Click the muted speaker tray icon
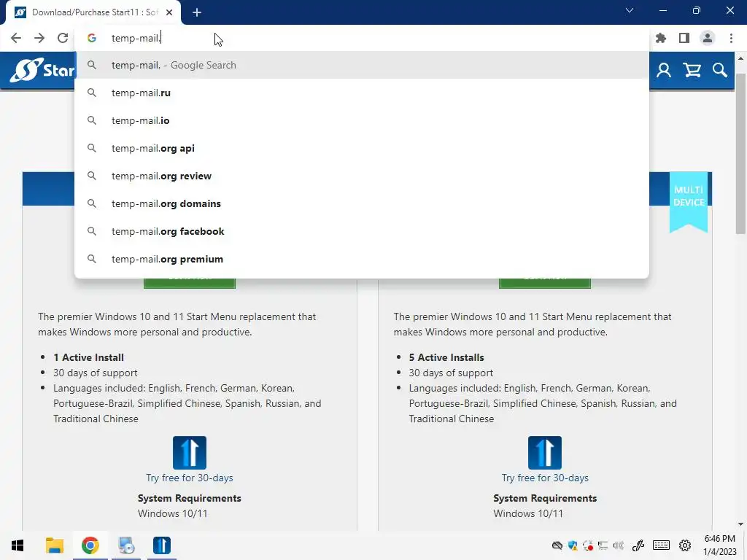Image resolution: width=747 pixels, height=560 pixels. (x=619, y=545)
